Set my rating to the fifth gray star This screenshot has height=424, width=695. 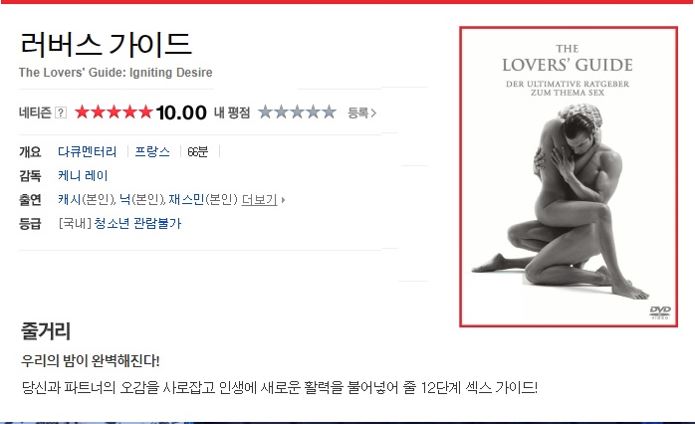[x=329, y=112]
